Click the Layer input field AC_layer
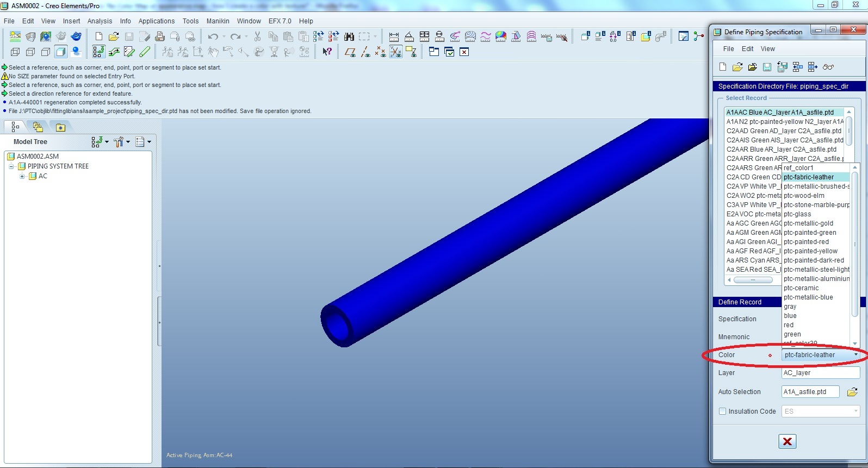 [820, 373]
